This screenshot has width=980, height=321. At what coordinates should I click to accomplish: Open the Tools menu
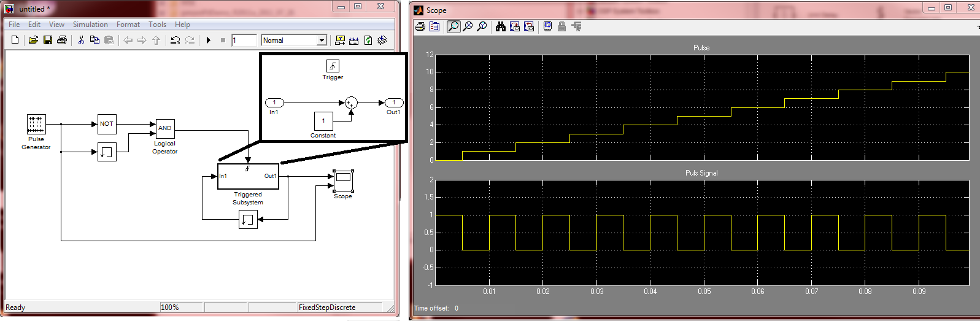click(x=157, y=25)
